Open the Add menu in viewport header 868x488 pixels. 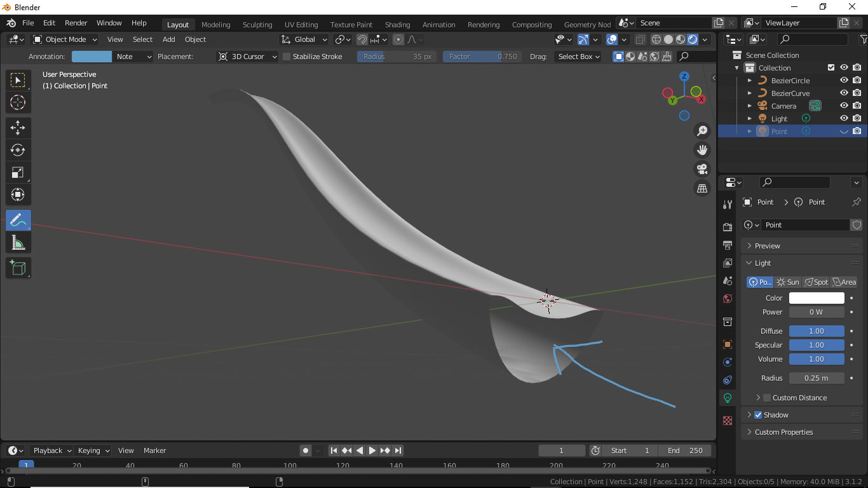[168, 39]
